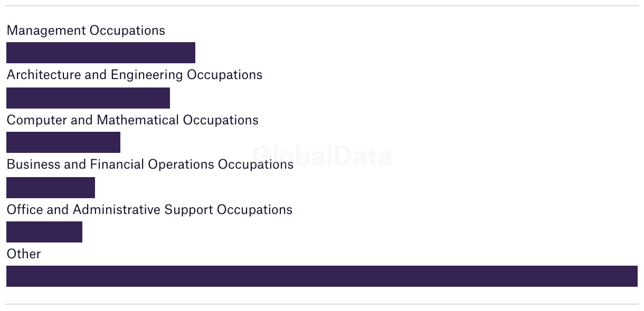Viewport: 644px width, 311px height.
Task: Click the word Financial in the label
Action: click(117, 164)
